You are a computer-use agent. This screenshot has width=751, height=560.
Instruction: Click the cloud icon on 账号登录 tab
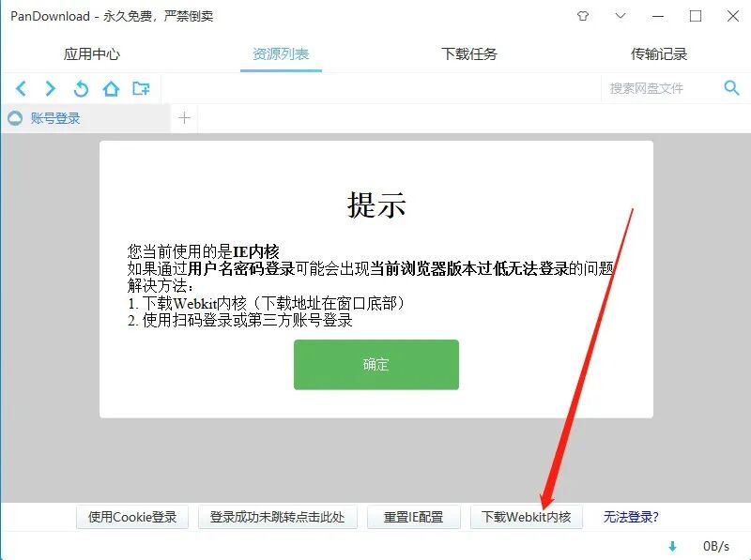[x=15, y=118]
